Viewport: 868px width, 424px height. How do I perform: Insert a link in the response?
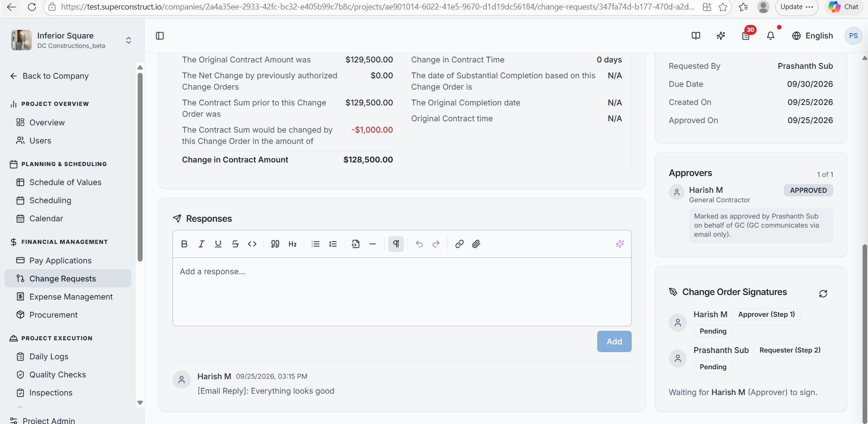tap(459, 244)
